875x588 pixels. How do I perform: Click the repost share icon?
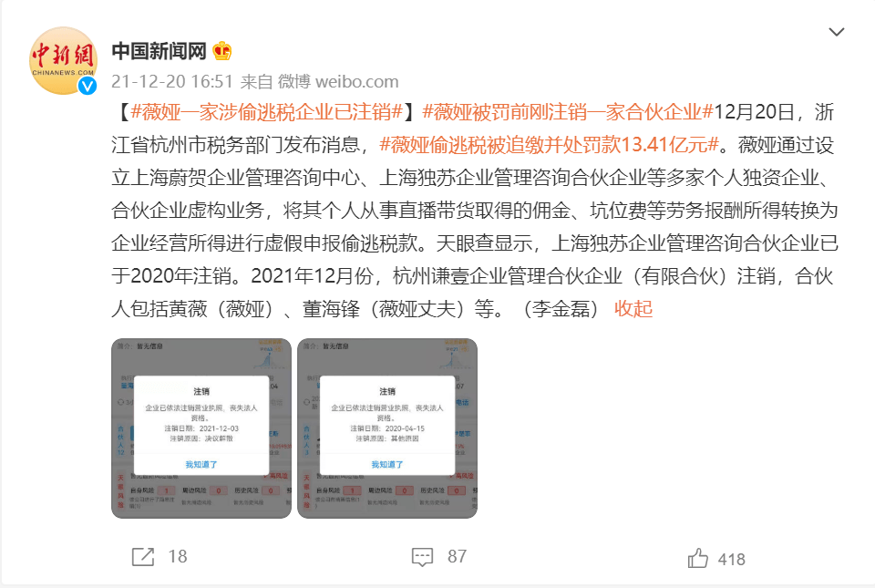(x=143, y=557)
